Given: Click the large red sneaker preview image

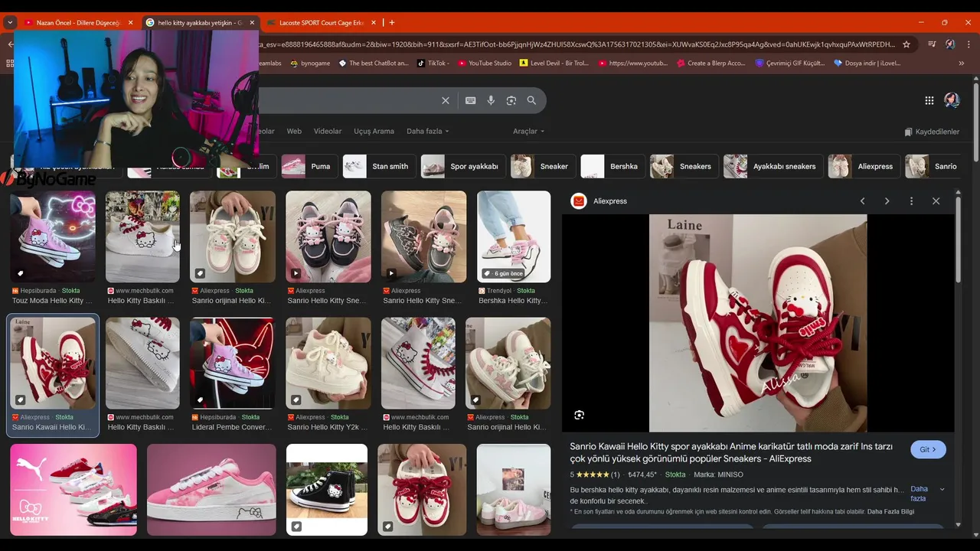Looking at the screenshot, I should coord(758,323).
